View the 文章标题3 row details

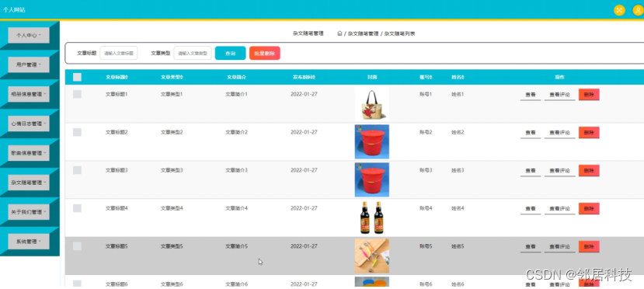point(531,171)
